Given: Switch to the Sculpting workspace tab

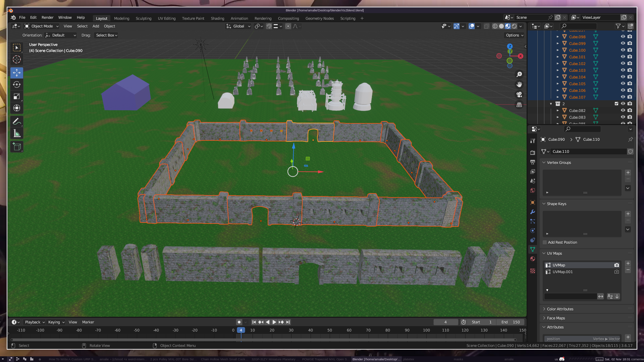Looking at the screenshot, I should click(144, 18).
